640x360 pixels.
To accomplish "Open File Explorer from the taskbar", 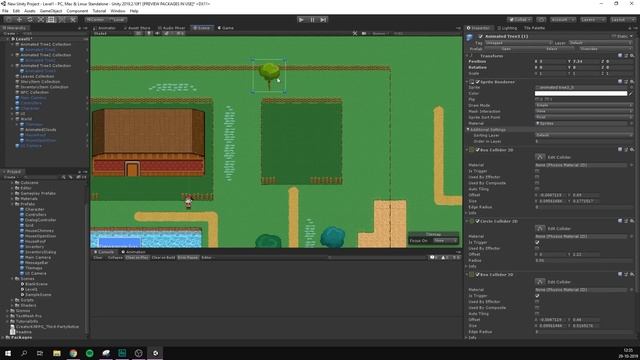I will pyautogui.click(x=57, y=353).
